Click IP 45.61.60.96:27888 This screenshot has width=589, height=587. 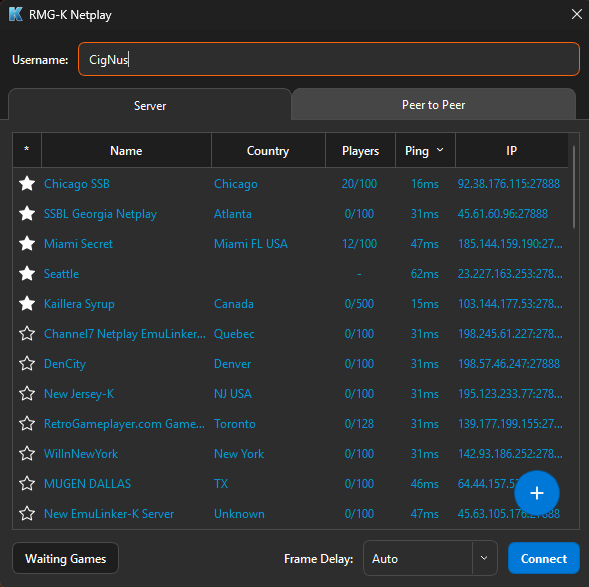coord(503,214)
